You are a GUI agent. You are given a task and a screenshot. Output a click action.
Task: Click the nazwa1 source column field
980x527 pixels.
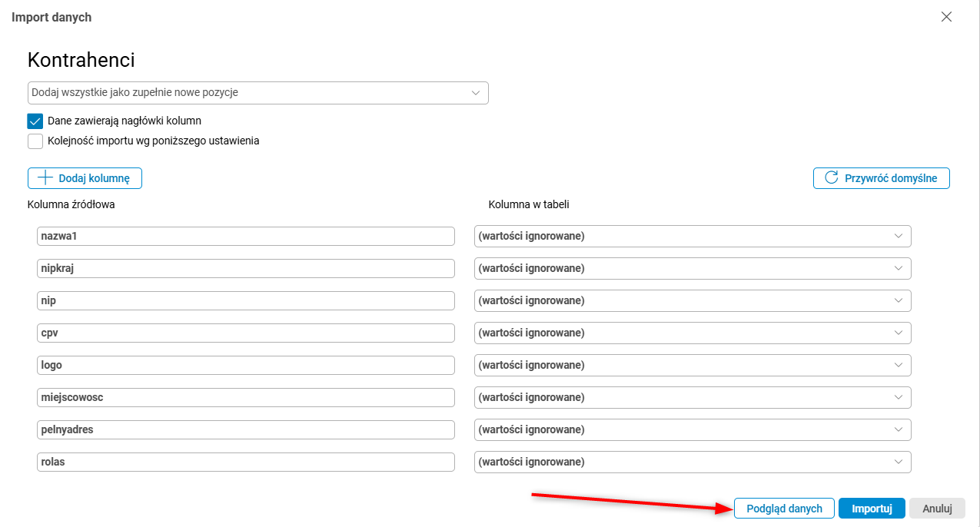point(245,237)
